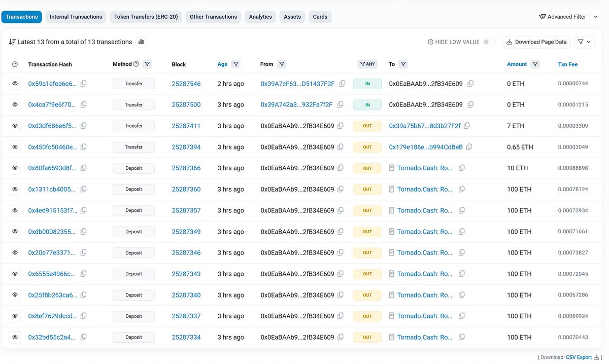Filter by To column funnel icon
This screenshot has height=364, width=609.
pos(403,64)
